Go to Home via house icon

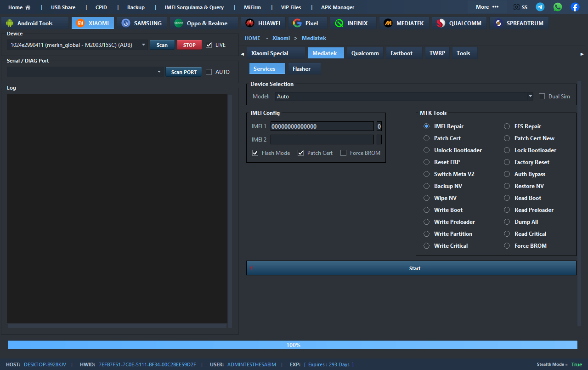[x=28, y=7]
